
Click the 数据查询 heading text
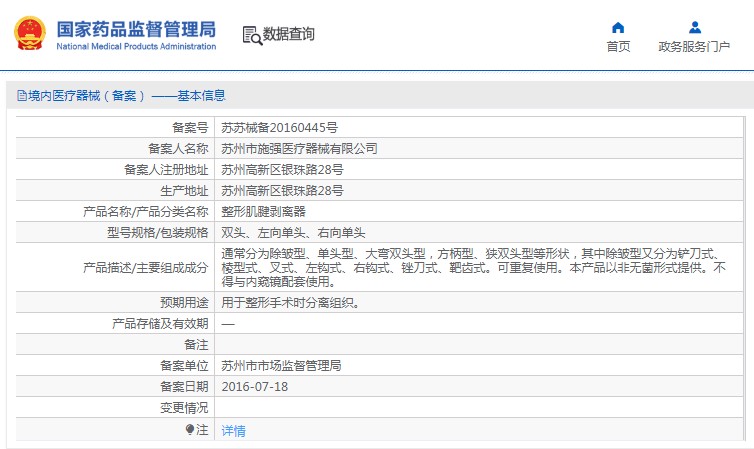coord(288,34)
